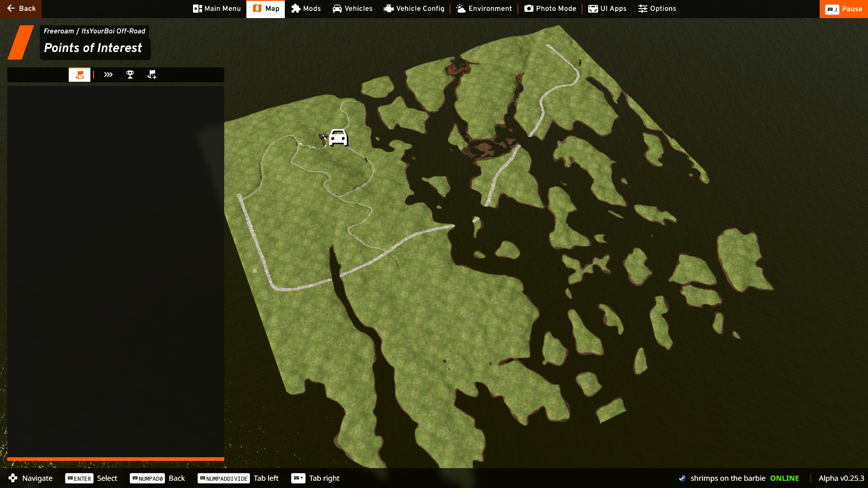Screen dimensions: 868x488
Task: Click the orange map icon in Map tab
Action: click(x=257, y=9)
